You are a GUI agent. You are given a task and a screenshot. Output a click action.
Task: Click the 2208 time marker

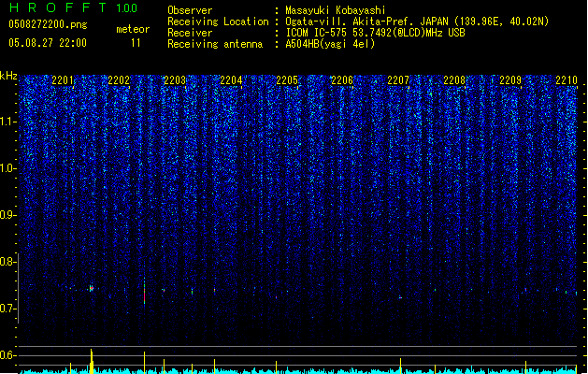coord(454,80)
